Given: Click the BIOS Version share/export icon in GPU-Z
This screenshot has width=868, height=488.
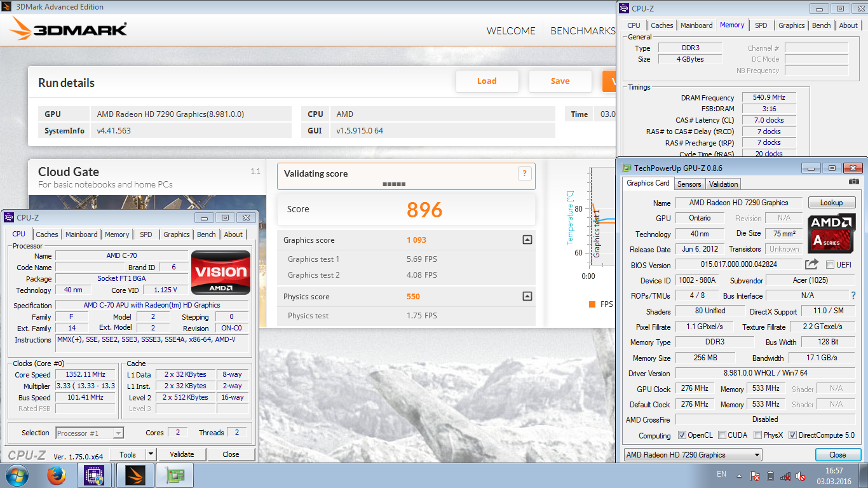Looking at the screenshot, I should pyautogui.click(x=811, y=264).
